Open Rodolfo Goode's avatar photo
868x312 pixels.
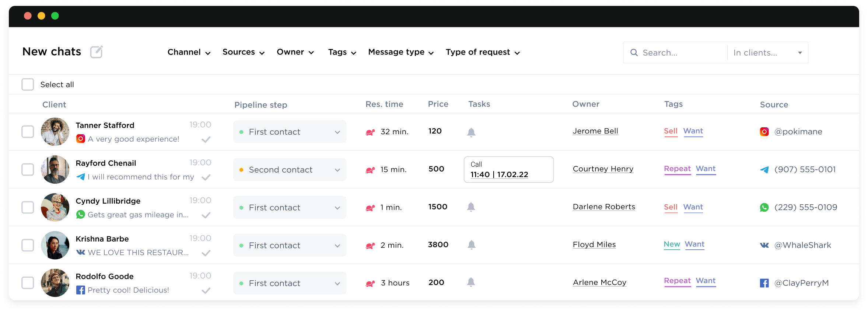point(55,283)
